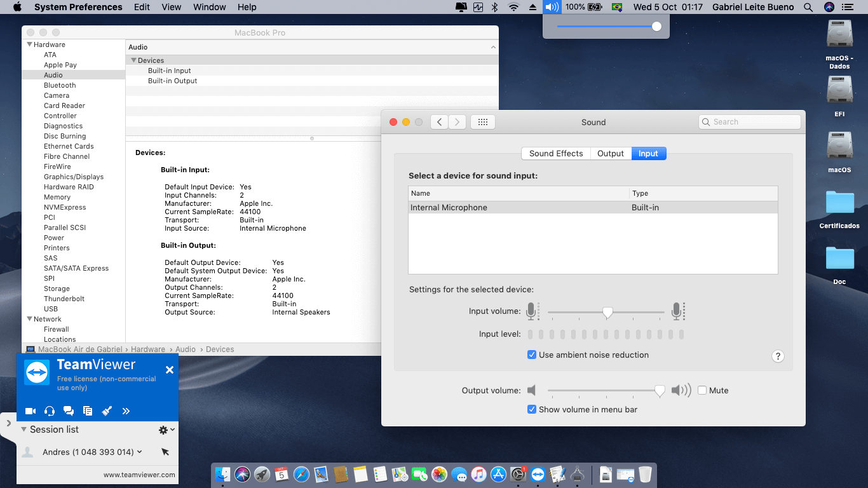868x488 pixels.
Task: Open TeamViewer chat bubbles icon
Action: click(69, 411)
